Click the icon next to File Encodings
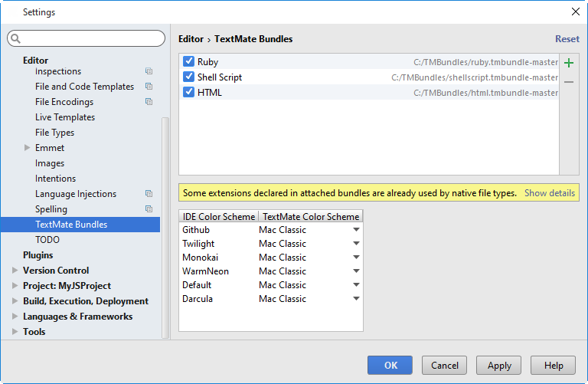Viewport: 588px width, 384px height. coord(149,102)
